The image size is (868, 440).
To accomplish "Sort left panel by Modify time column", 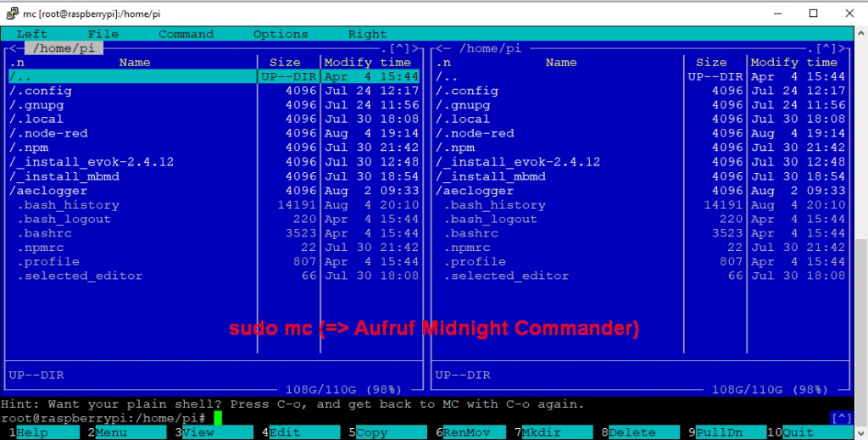I will coord(368,63).
